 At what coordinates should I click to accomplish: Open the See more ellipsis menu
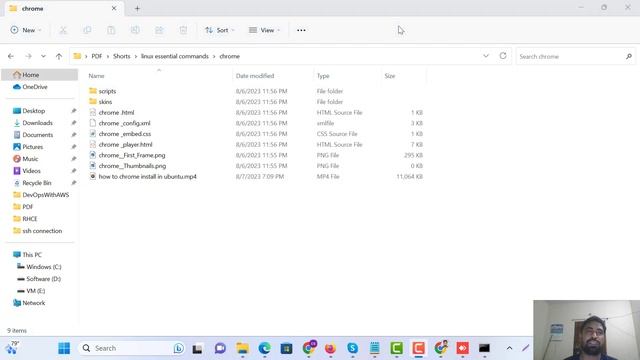tap(301, 30)
